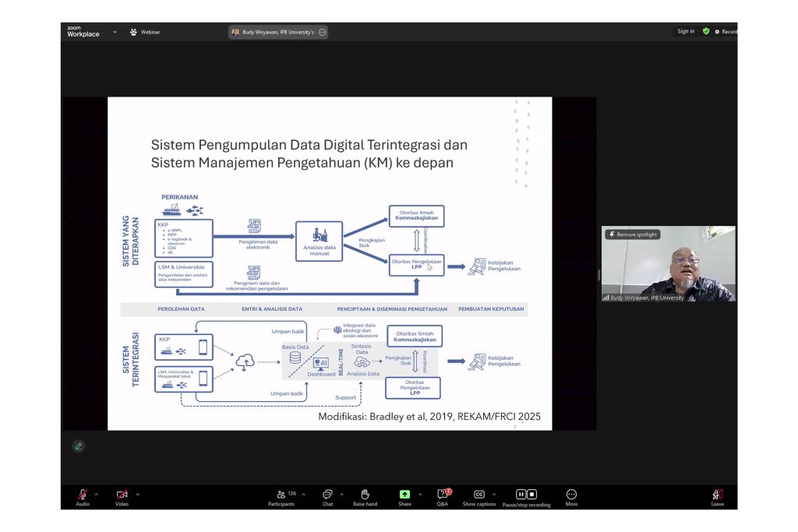Viewport: 798px width, 532px height.
Task: Open the Participants list
Action: [281, 497]
